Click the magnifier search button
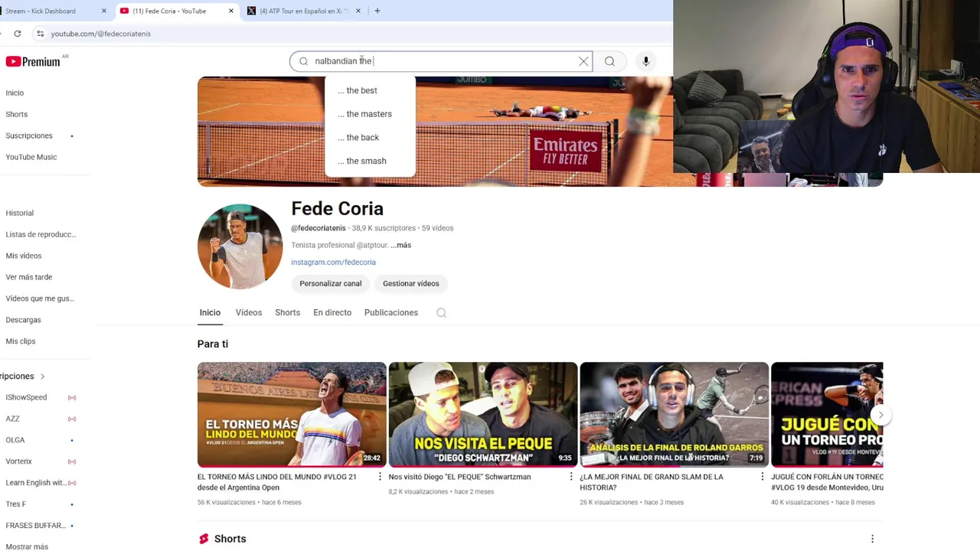The height and width of the screenshot is (551, 980). (609, 61)
